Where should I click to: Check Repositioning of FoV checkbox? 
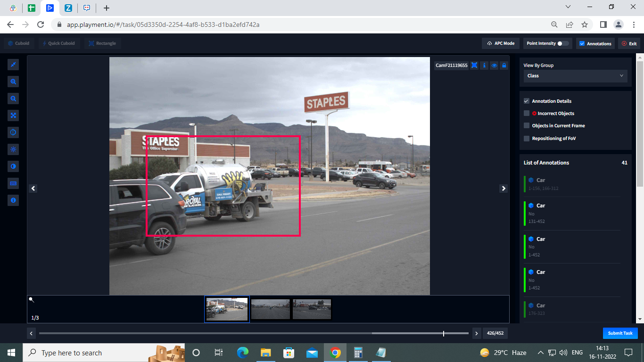point(527,138)
